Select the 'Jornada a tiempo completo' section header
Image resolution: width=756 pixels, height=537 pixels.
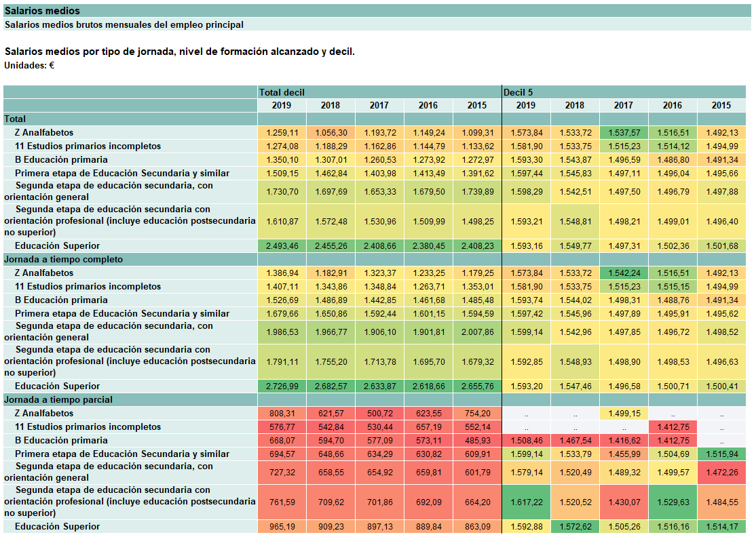click(375, 260)
